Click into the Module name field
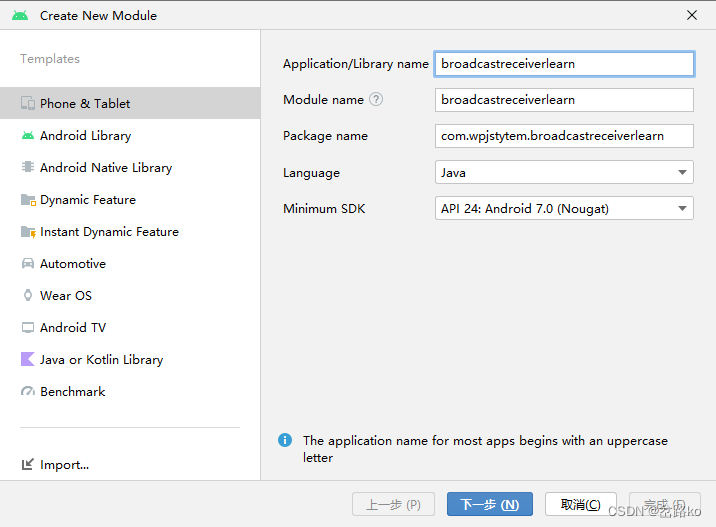 (564, 100)
